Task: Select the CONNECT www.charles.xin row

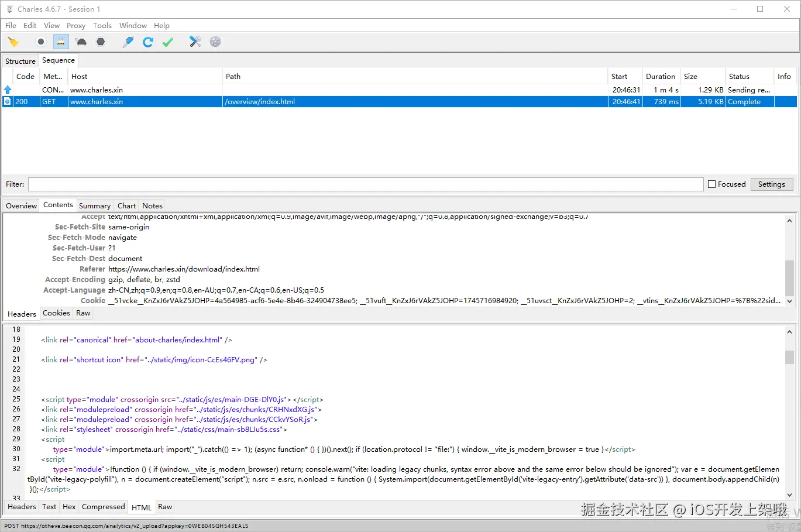Action: tap(400, 90)
